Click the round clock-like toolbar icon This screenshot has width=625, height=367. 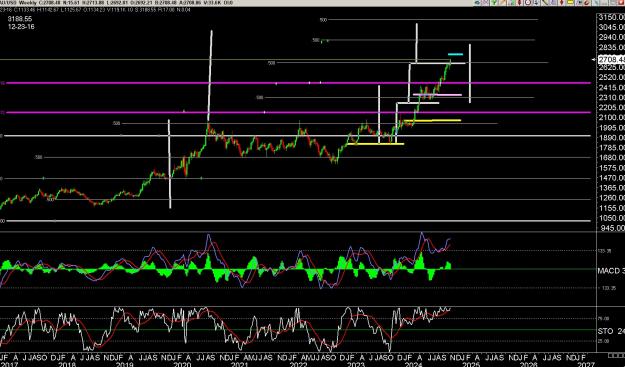pyautogui.click(x=528, y=2)
